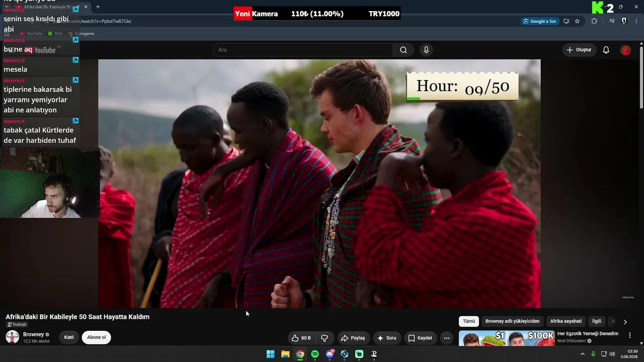
Task: Close the Afrika'daki Bir Kabileyle tab
Action: pyautogui.click(x=86, y=7)
